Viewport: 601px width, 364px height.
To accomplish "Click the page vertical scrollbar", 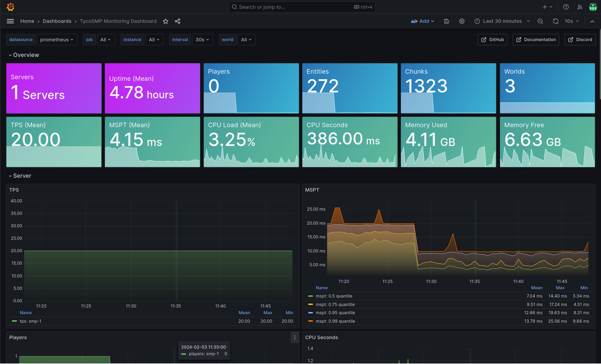I will [600, 65].
